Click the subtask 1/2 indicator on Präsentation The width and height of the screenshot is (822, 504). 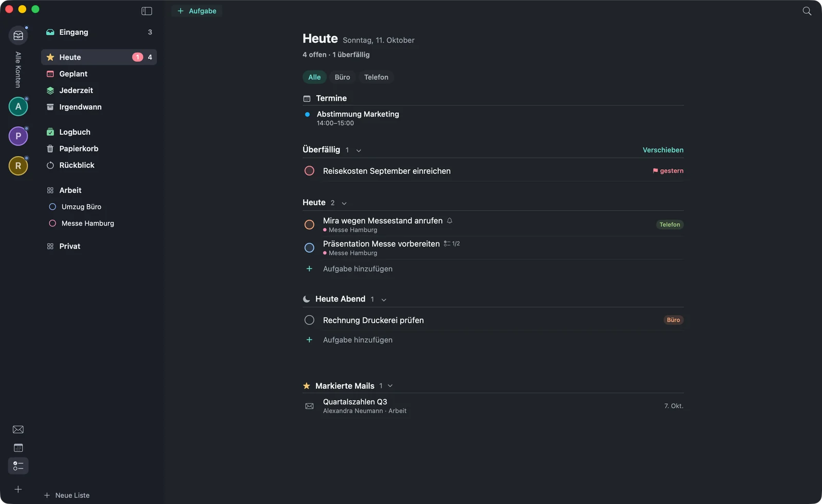pyautogui.click(x=452, y=244)
